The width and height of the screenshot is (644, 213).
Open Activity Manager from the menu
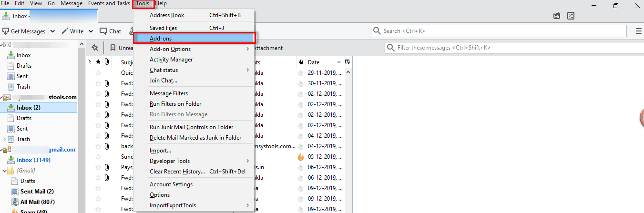coord(194,60)
